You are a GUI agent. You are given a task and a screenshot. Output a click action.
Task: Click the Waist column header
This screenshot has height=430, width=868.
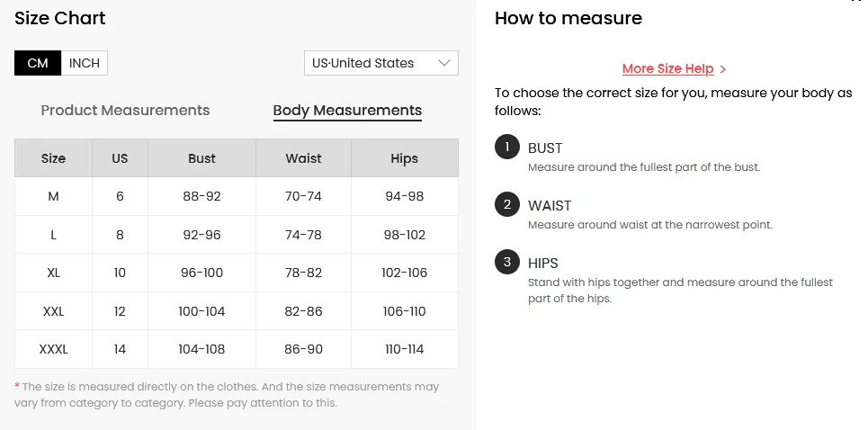click(x=303, y=158)
